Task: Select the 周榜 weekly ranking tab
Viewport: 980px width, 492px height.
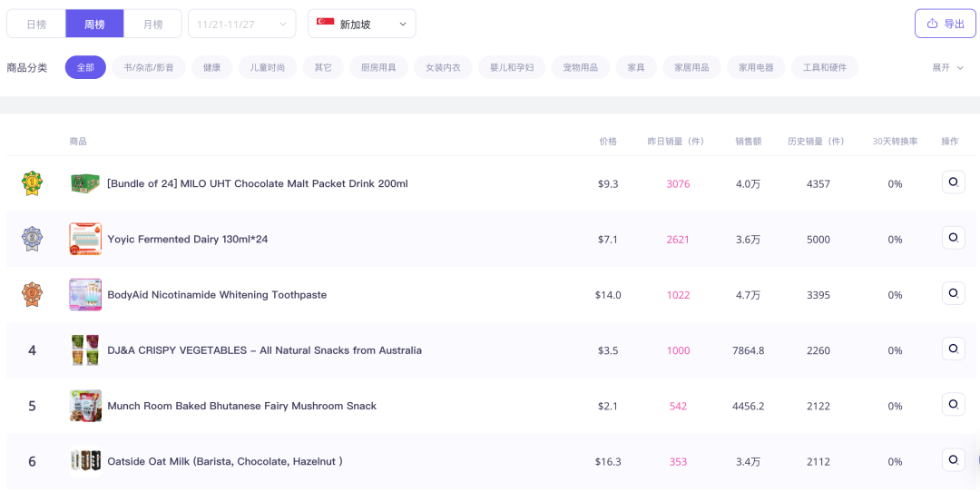Action: pos(94,24)
